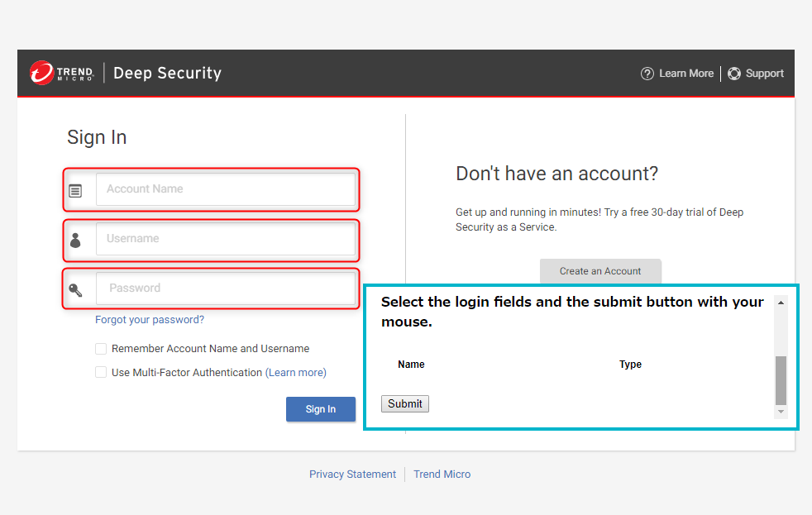Open the Forgot your password link
Viewport: 812px width, 515px height.
click(150, 319)
